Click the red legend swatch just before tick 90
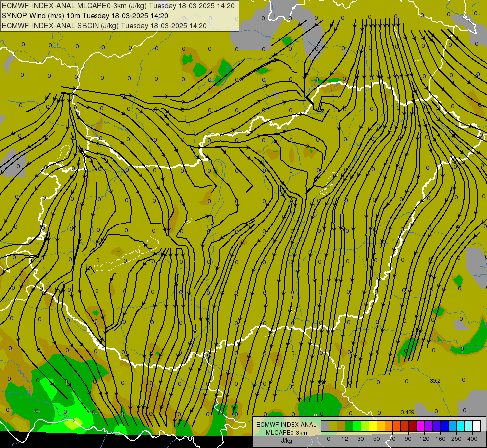The image size is (487, 448). pyautogui.click(x=405, y=426)
